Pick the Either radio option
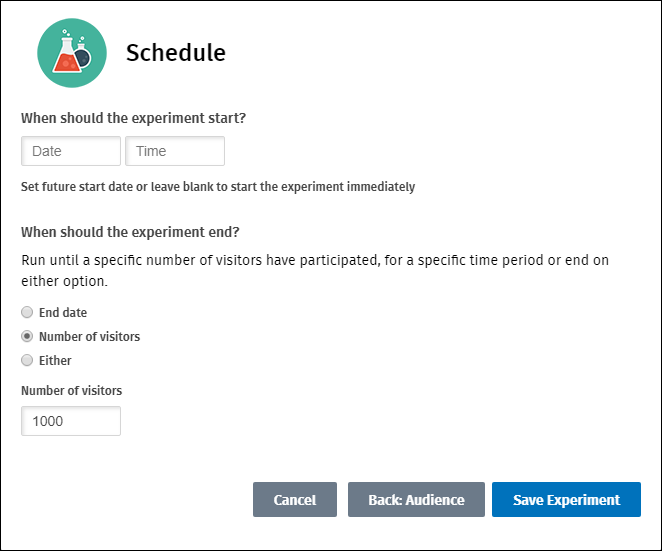The height and width of the screenshot is (551, 662). coord(27,360)
